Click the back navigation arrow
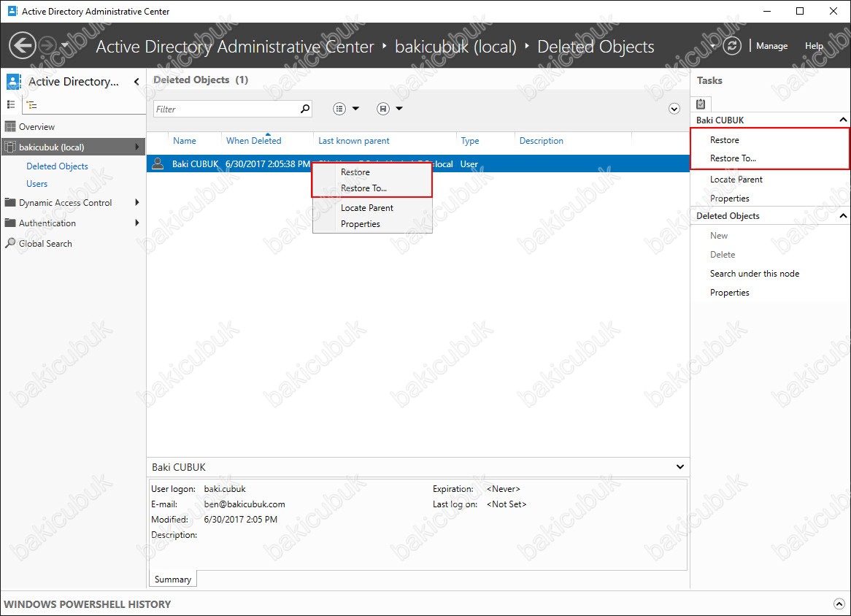The height and width of the screenshot is (616, 851). pos(23,45)
